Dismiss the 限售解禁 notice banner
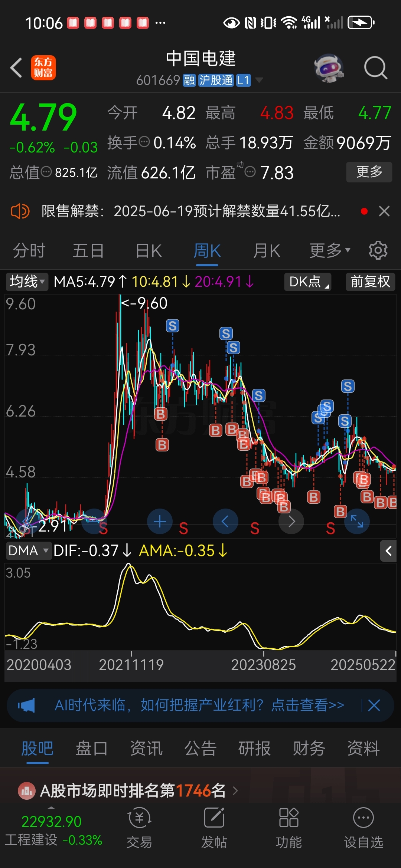This screenshot has width=401, height=868. pyautogui.click(x=384, y=211)
